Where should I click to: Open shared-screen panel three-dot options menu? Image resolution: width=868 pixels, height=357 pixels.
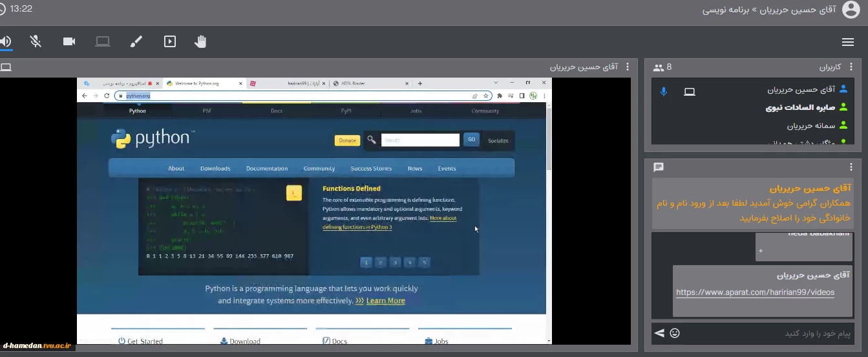click(628, 67)
